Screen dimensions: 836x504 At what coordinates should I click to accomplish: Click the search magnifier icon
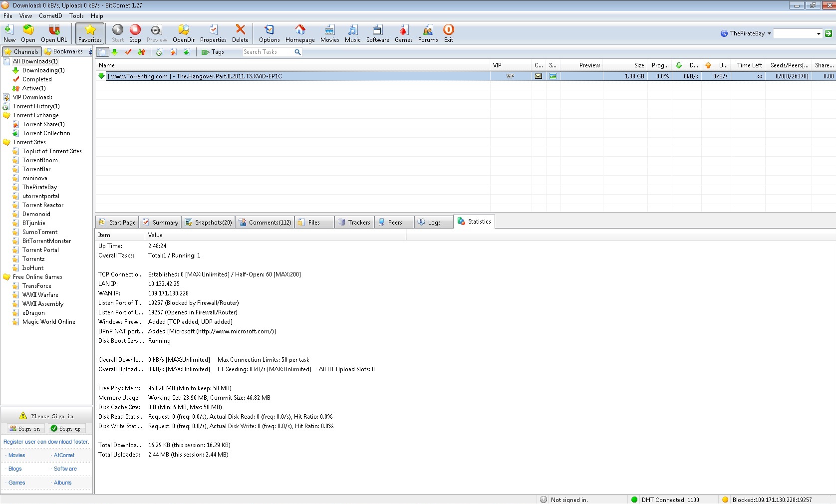pyautogui.click(x=297, y=52)
